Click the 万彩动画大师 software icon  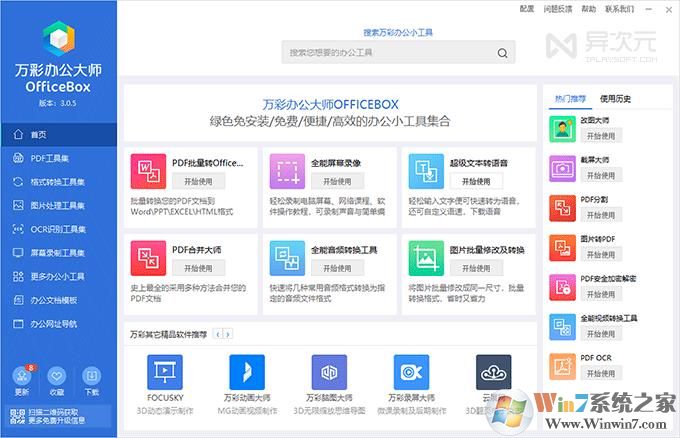click(x=246, y=371)
